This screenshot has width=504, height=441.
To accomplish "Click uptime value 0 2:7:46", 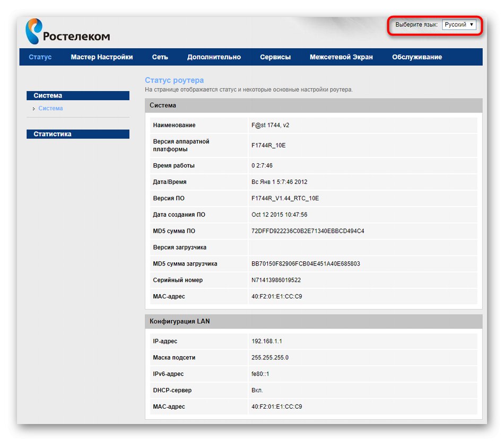I will (262, 166).
